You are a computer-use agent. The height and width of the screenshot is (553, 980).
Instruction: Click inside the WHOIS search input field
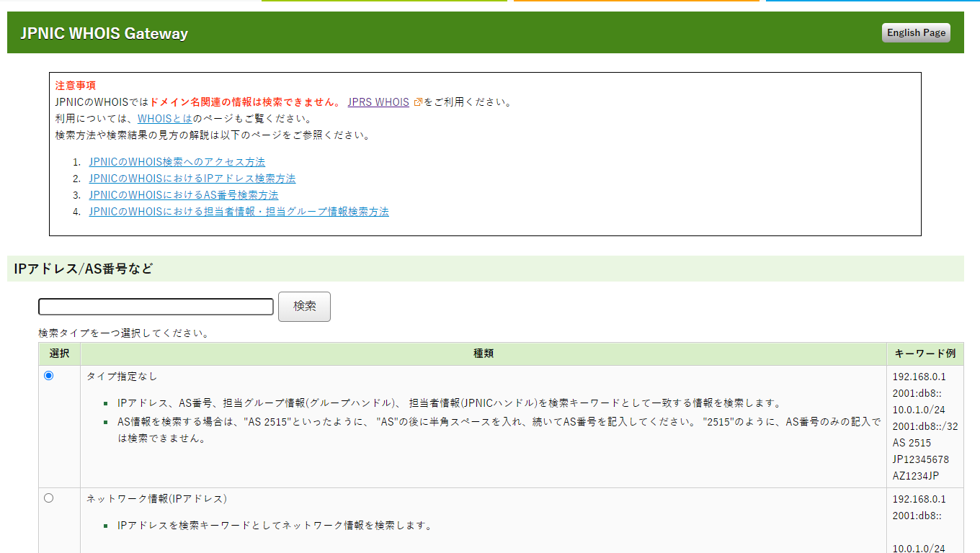pyautogui.click(x=155, y=306)
